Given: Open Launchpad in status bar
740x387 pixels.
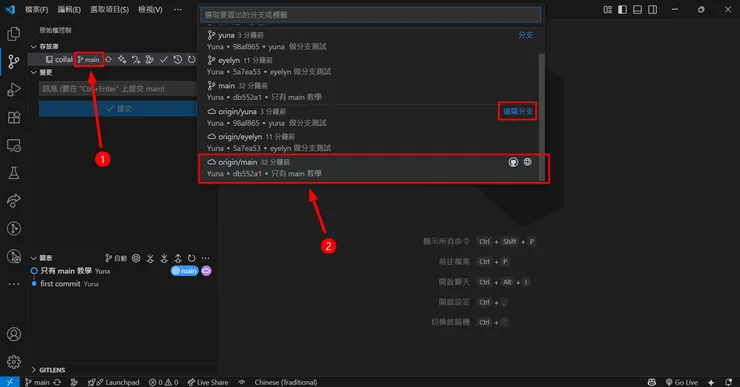Looking at the screenshot, I should click(114, 382).
